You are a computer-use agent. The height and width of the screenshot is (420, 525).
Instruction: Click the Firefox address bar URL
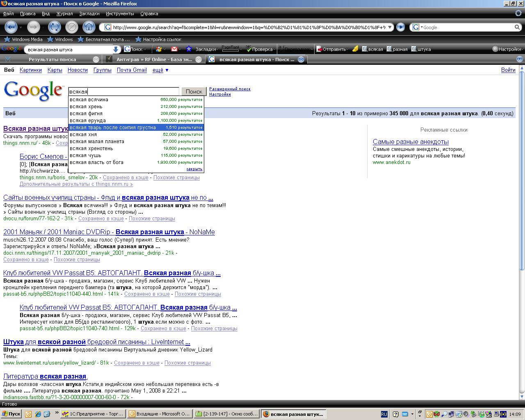click(x=249, y=27)
